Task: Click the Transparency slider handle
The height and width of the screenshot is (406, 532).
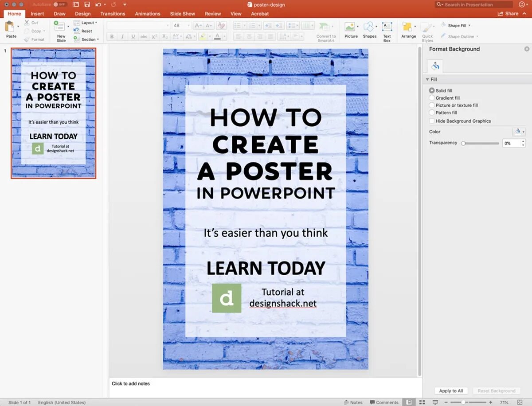Action: (463, 143)
